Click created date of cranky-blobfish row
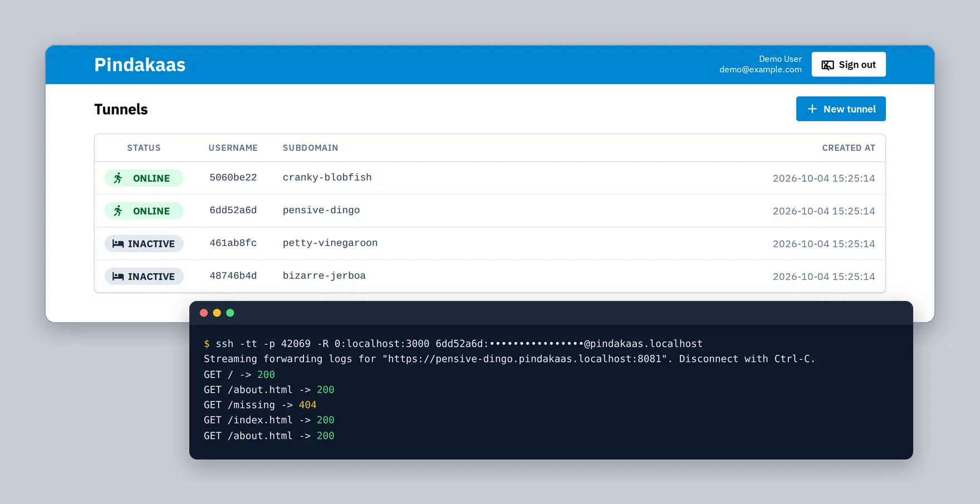Image resolution: width=980 pixels, height=504 pixels. [824, 179]
